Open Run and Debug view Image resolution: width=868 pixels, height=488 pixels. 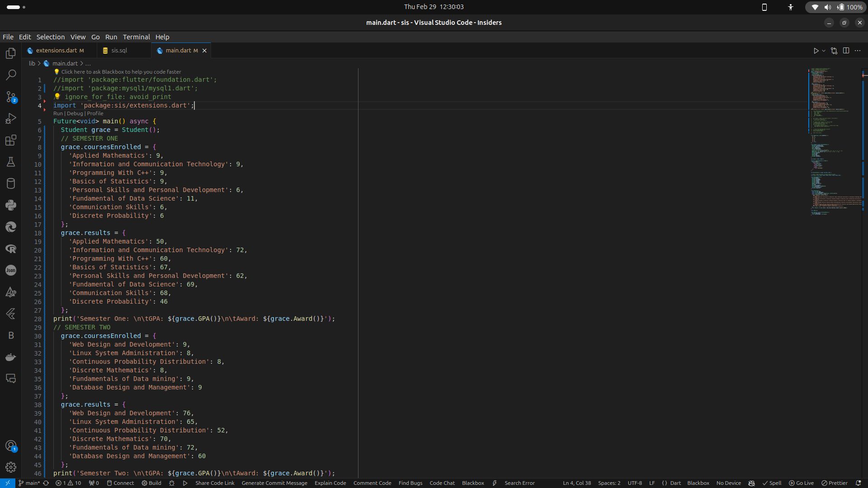coord(11,118)
